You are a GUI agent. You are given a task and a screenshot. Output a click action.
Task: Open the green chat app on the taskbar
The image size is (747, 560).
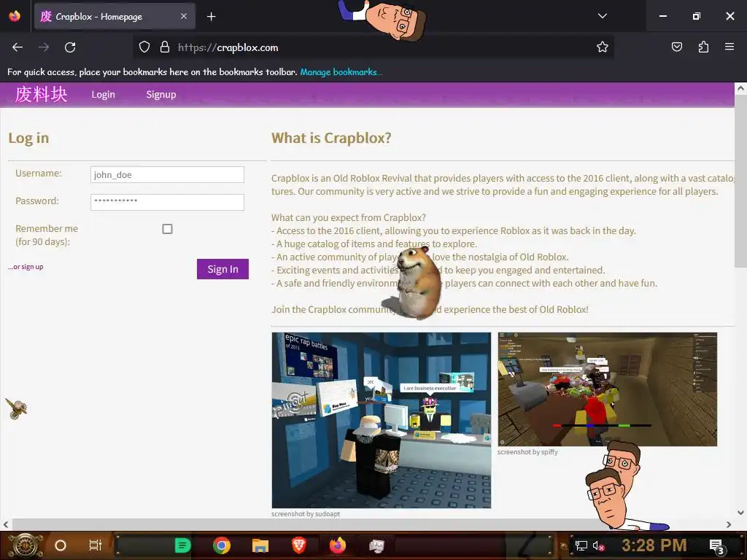click(182, 545)
